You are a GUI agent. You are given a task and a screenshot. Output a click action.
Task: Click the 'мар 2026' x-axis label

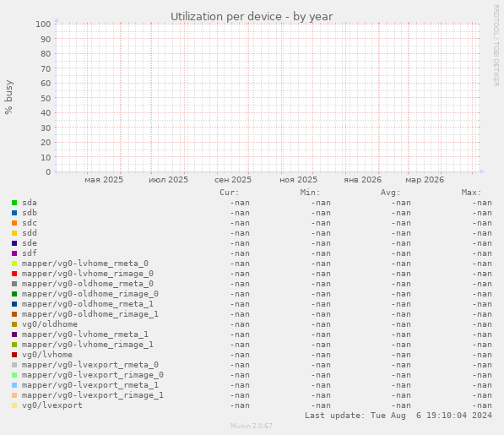point(425,180)
